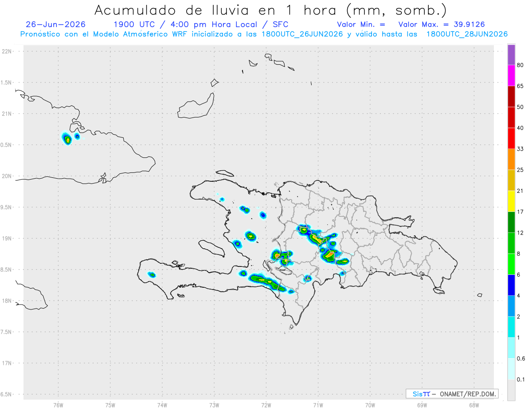The height and width of the screenshot is (411, 532).
Task: Select the valid-until time "1800UTC_28JUN2026"
Action: coord(467,34)
